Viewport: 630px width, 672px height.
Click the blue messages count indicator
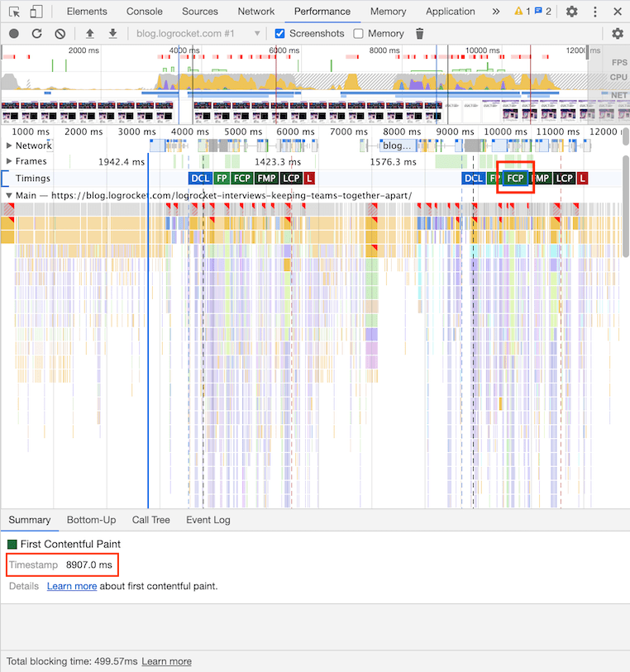click(543, 12)
